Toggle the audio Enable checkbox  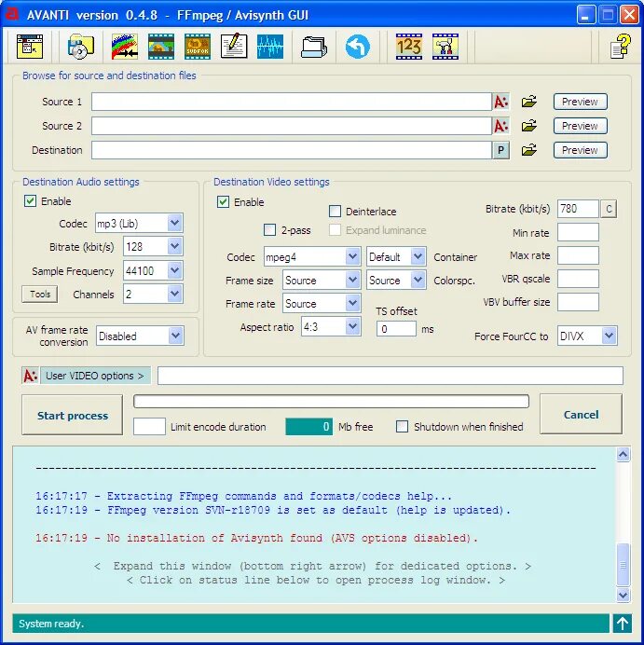point(30,201)
